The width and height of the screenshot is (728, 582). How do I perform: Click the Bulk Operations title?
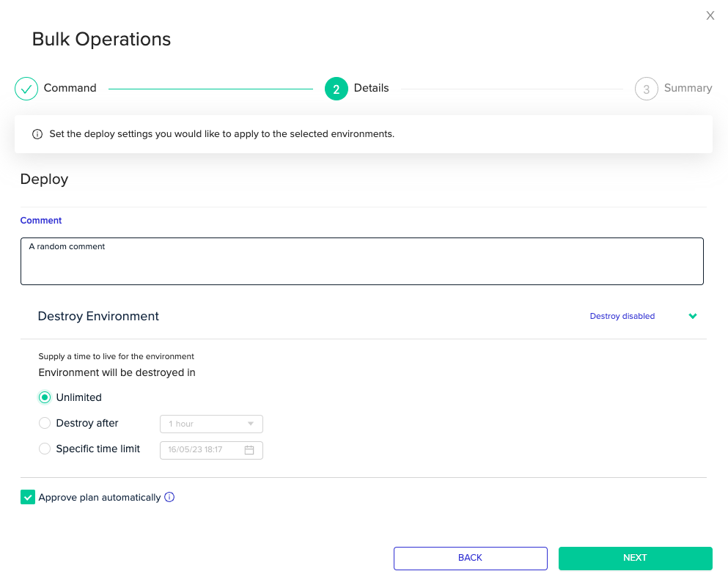[x=101, y=40]
